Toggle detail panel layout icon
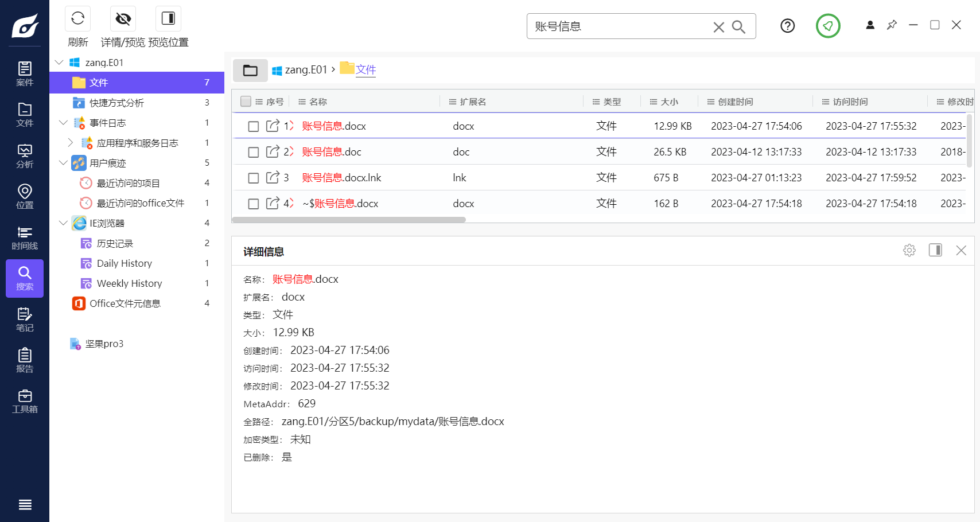This screenshot has width=980, height=522. point(935,250)
